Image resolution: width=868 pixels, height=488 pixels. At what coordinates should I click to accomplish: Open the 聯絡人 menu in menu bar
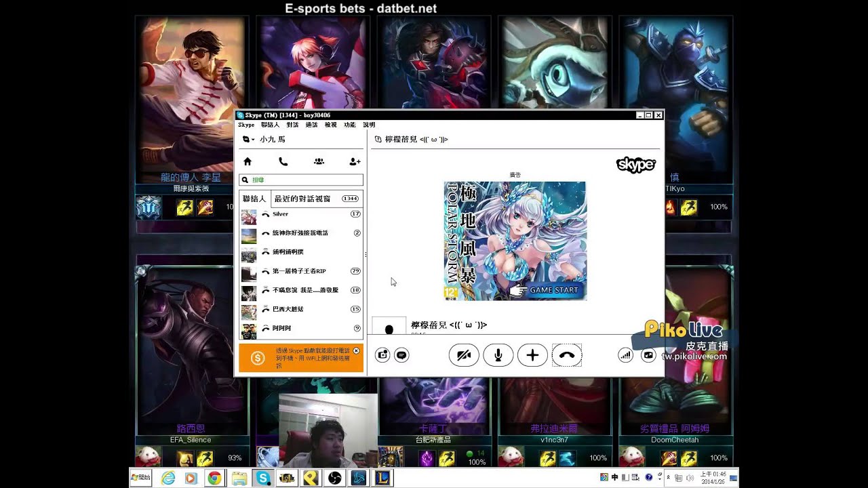tap(270, 125)
